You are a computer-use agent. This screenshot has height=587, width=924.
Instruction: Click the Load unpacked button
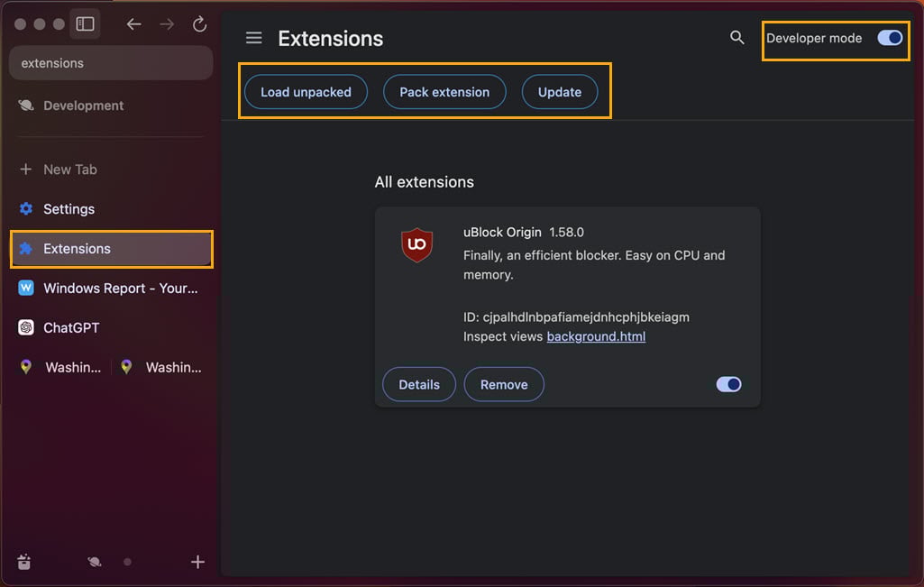pyautogui.click(x=306, y=92)
